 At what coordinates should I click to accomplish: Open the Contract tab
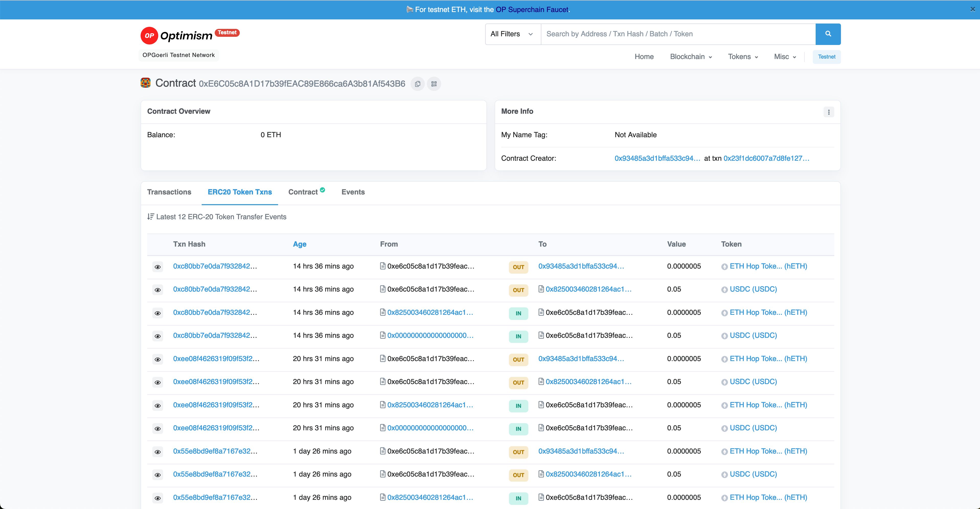click(303, 192)
